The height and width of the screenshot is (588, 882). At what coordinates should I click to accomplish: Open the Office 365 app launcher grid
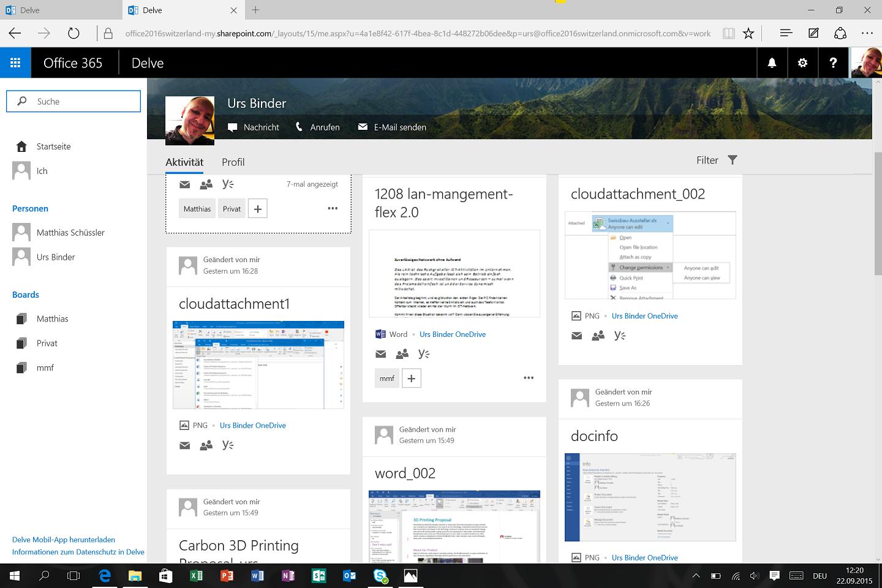pyautogui.click(x=15, y=62)
